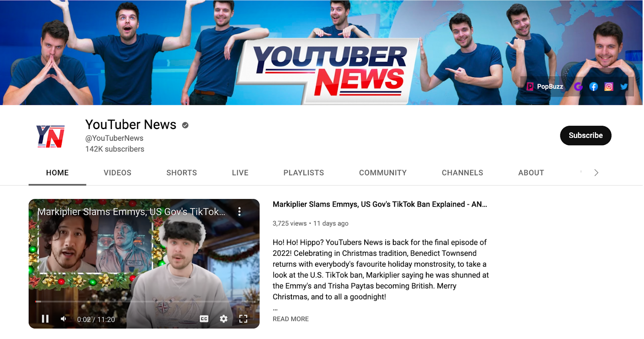The height and width of the screenshot is (339, 644).
Task: Click the title overlay inside the video player
Action: [x=132, y=212]
